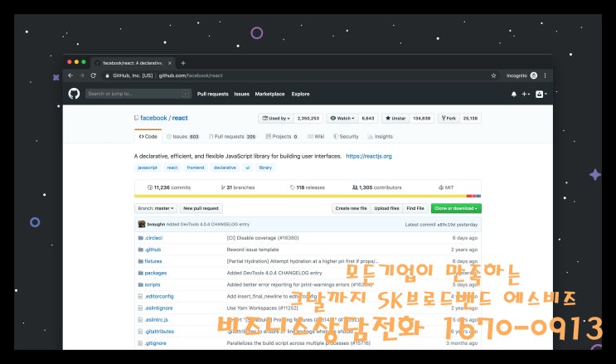The image size is (616, 364).
Task: Click Find File button
Action: (x=415, y=208)
